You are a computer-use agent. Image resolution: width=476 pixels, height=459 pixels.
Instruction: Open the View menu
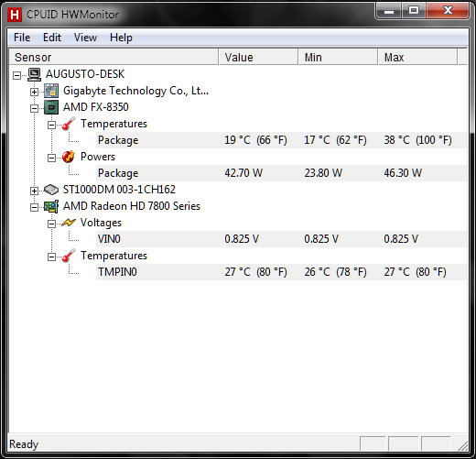(85, 38)
